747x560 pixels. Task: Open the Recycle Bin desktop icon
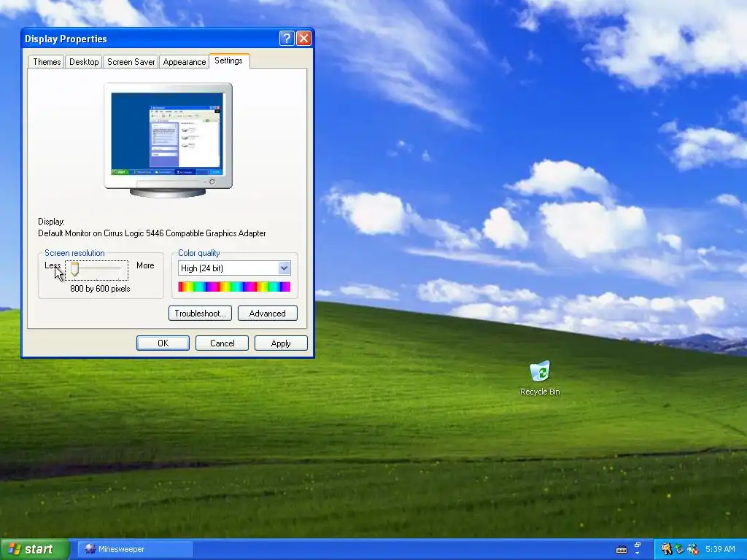540,378
